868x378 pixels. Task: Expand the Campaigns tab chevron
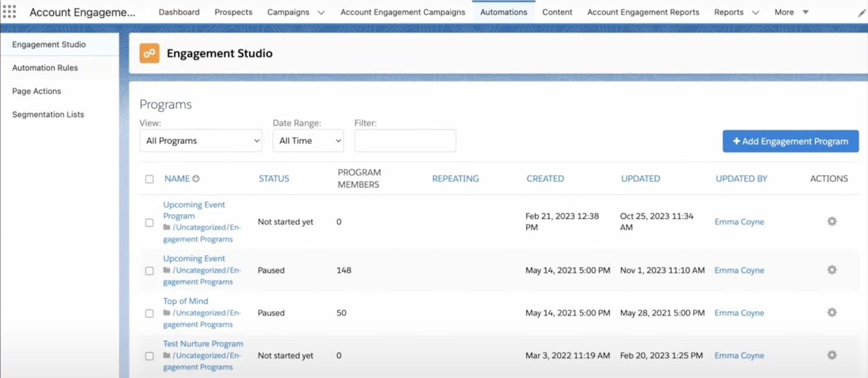[x=321, y=12]
